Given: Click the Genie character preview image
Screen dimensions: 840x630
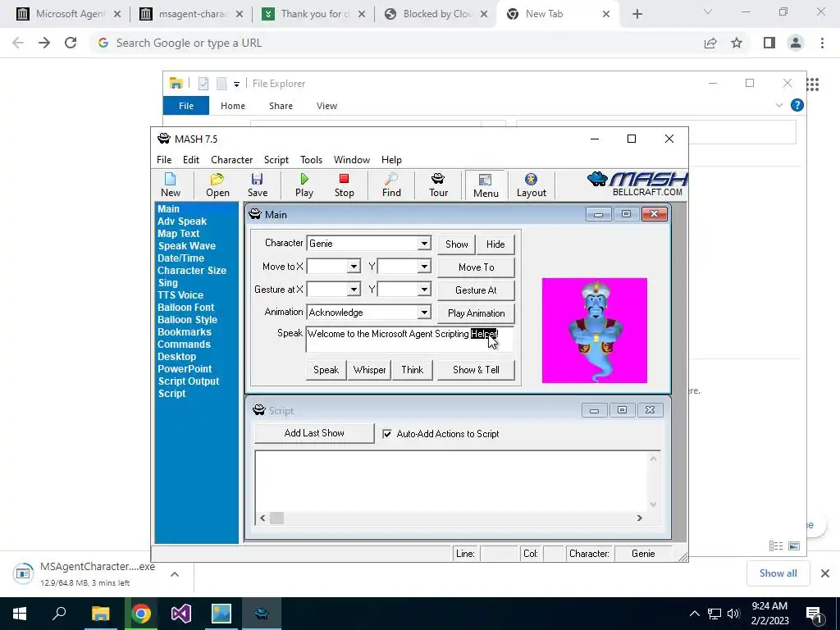Looking at the screenshot, I should click(595, 331).
